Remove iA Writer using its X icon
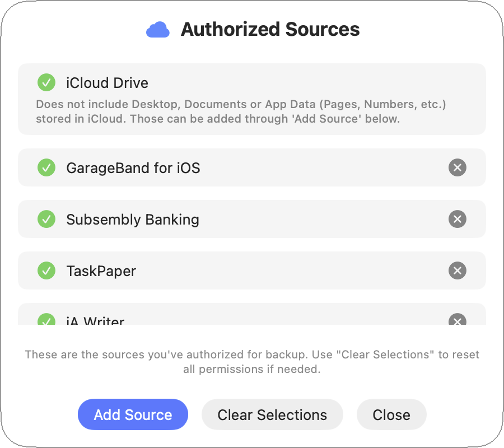This screenshot has height=448, width=504. [458, 321]
